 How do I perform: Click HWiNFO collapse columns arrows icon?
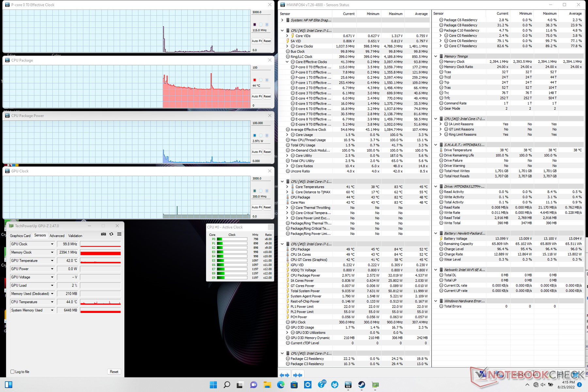click(297, 375)
